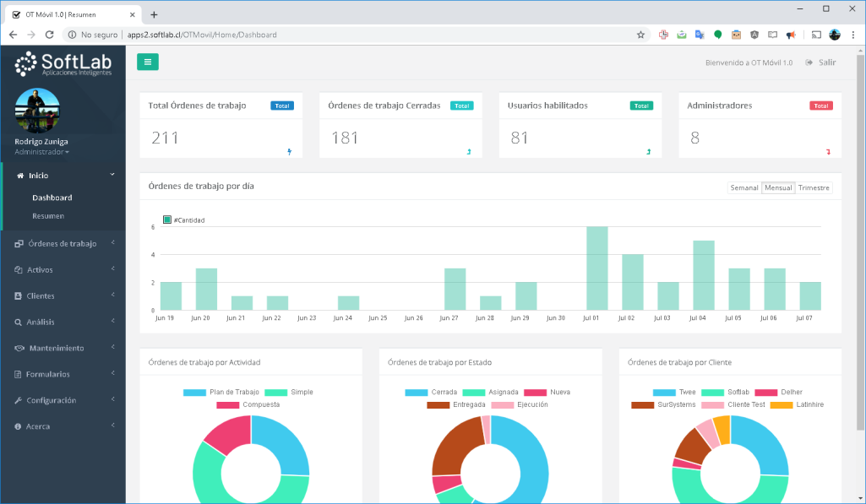866x504 pixels.
Task: Close the OT Móvil 1.0 browser tab
Action: (x=133, y=15)
